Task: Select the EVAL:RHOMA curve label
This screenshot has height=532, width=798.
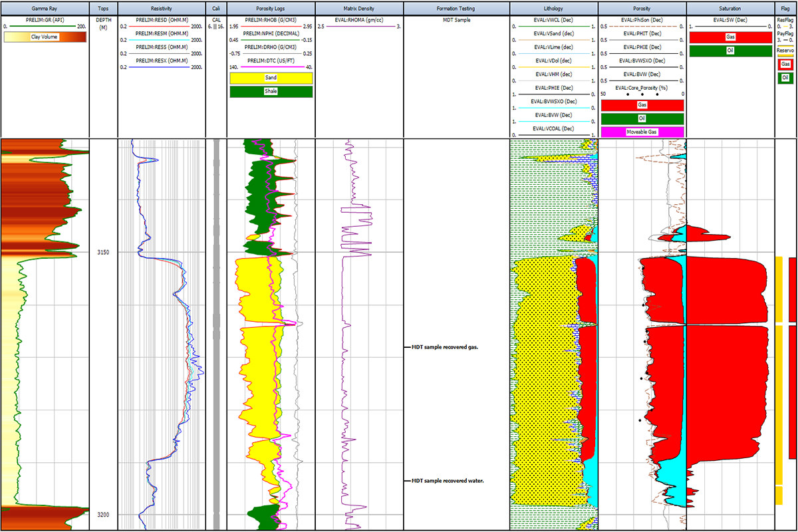Action: pyautogui.click(x=359, y=21)
